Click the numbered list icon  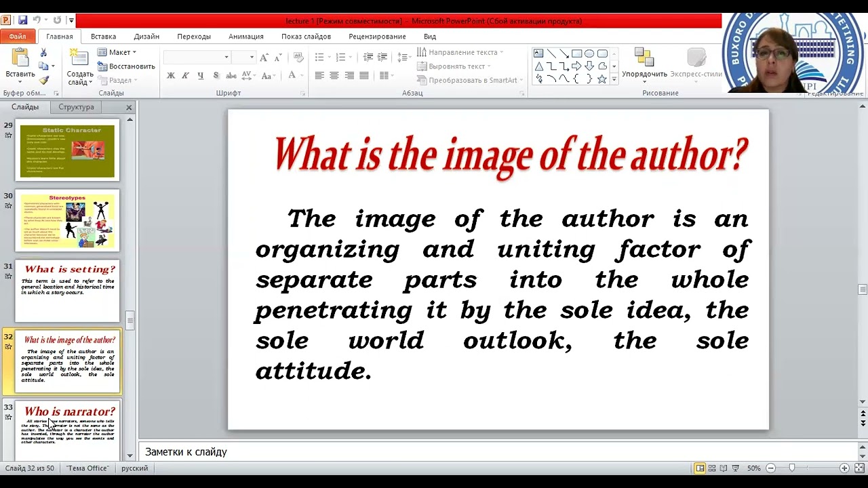(342, 57)
